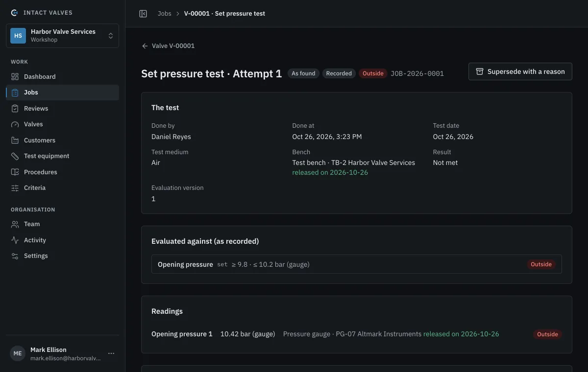588x372 pixels.
Task: Click the Outside badge in the title row
Action: pos(373,73)
